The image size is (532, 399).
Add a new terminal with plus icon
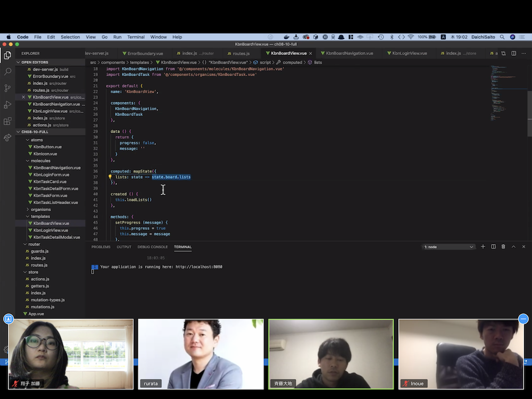483,247
